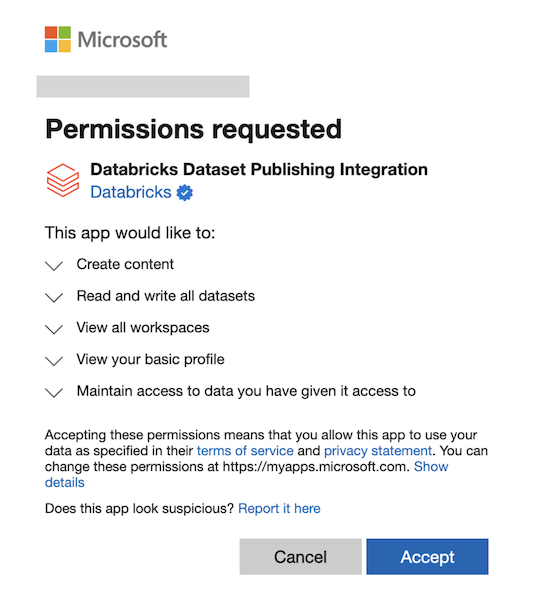Click the blue verified publisher badge
The height and width of the screenshot is (597, 536).
coord(185,193)
